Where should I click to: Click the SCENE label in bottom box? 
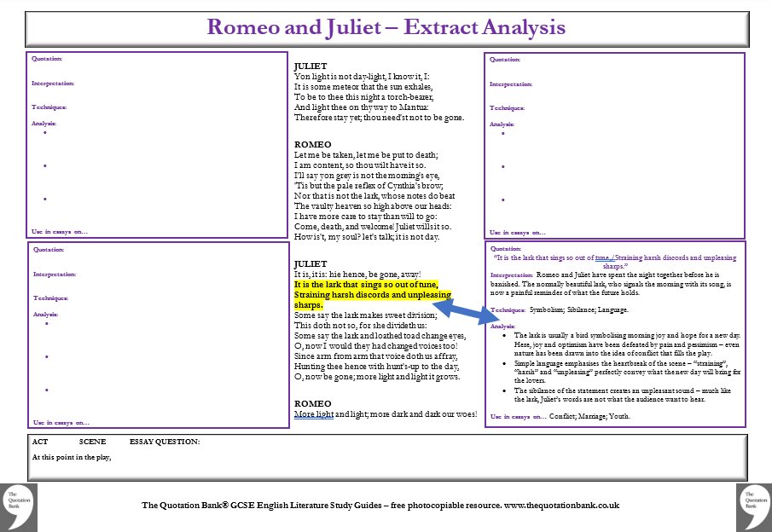pyautogui.click(x=93, y=442)
